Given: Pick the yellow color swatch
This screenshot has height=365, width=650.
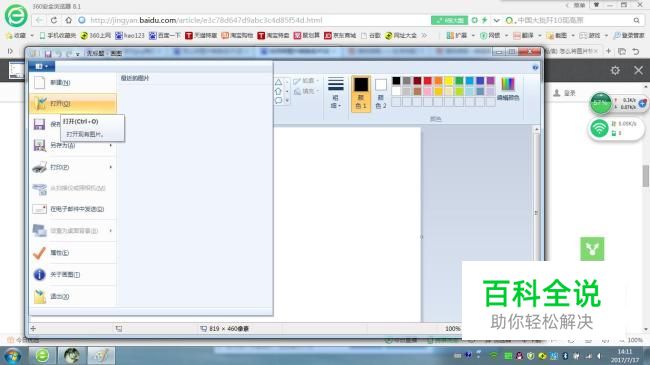Looking at the screenshot, I should (449, 80).
